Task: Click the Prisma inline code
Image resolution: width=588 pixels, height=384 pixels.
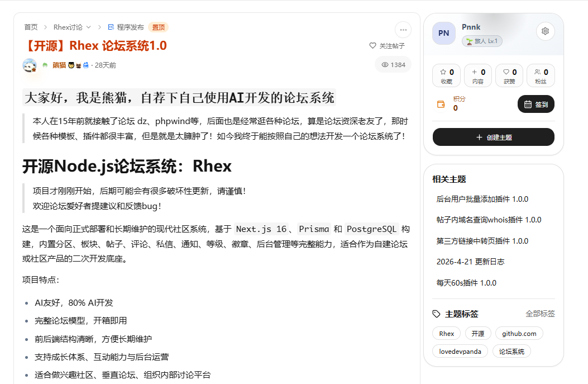Action: (x=314, y=229)
